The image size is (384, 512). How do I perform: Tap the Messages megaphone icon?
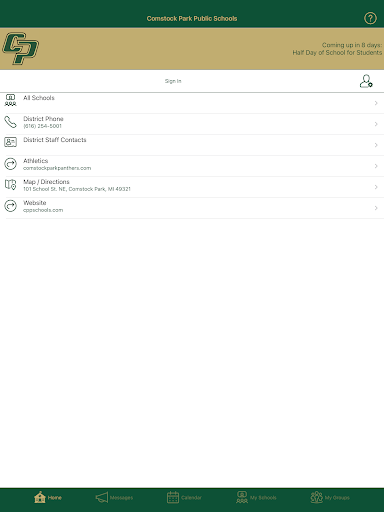pos(102,497)
